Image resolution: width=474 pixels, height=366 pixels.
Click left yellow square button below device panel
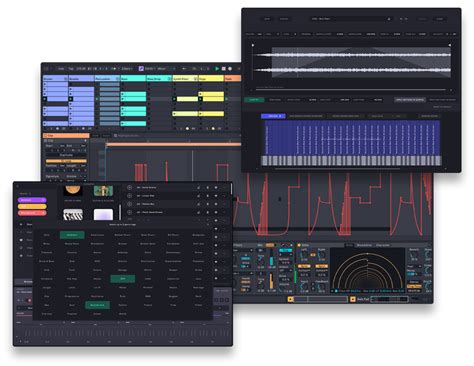pyautogui.click(x=290, y=299)
